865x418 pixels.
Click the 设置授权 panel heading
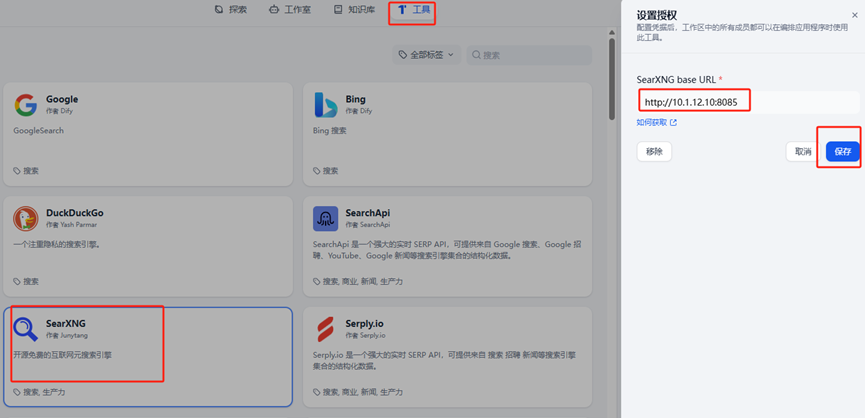click(x=656, y=15)
